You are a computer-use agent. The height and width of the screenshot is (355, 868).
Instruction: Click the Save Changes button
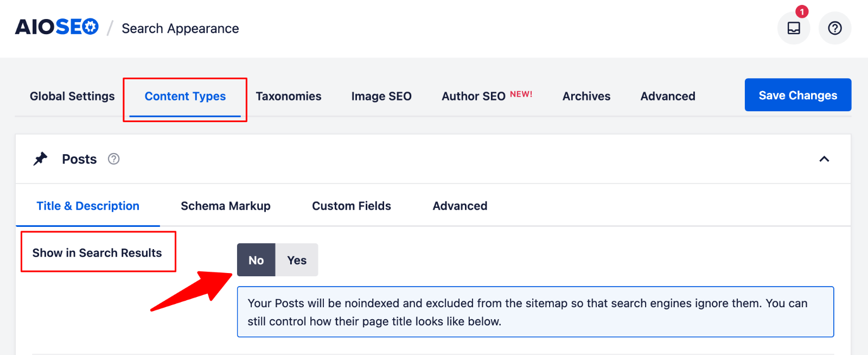coord(797,95)
